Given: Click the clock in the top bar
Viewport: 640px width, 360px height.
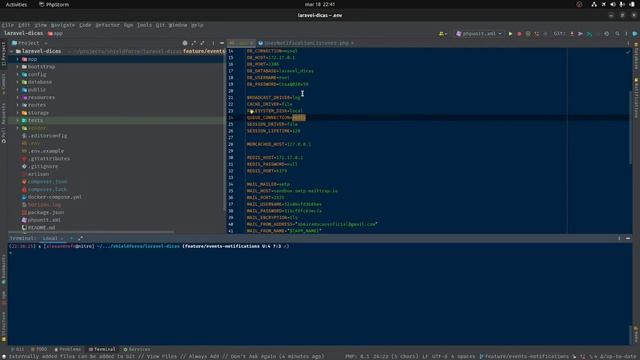Looking at the screenshot, I should click(x=320, y=4).
